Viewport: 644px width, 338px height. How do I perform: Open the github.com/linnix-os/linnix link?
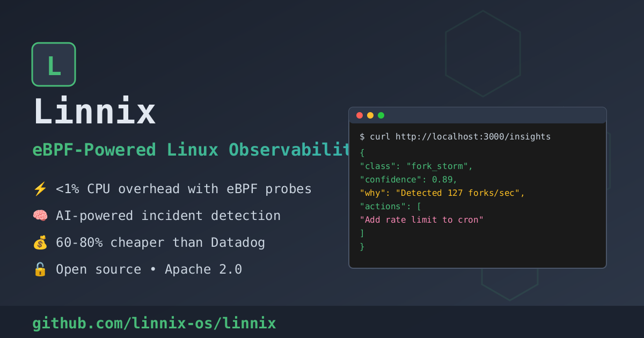(x=154, y=323)
